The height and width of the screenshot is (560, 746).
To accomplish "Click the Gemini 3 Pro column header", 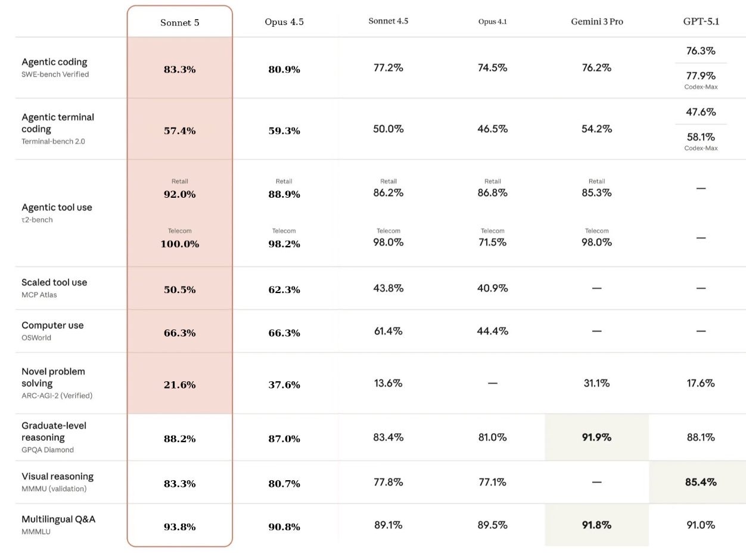I will click(x=596, y=21).
